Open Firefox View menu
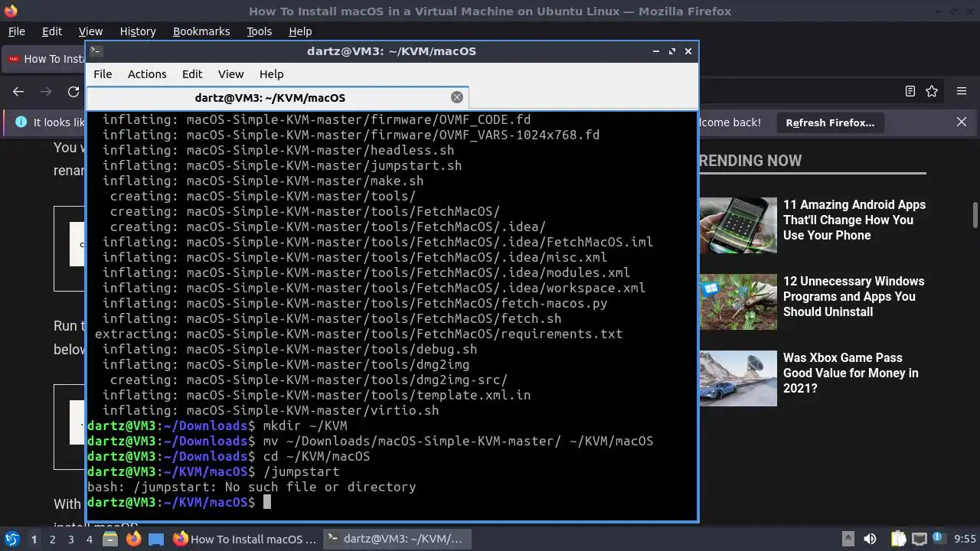The width and height of the screenshot is (980, 551). point(90,31)
